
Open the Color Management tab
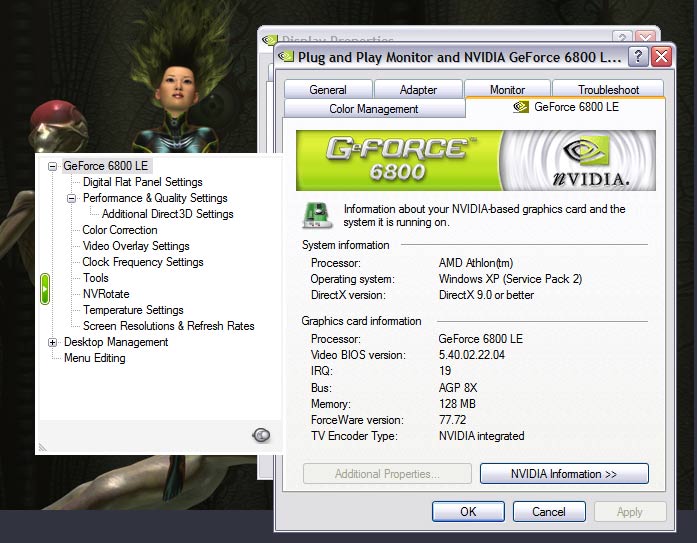pos(374,108)
